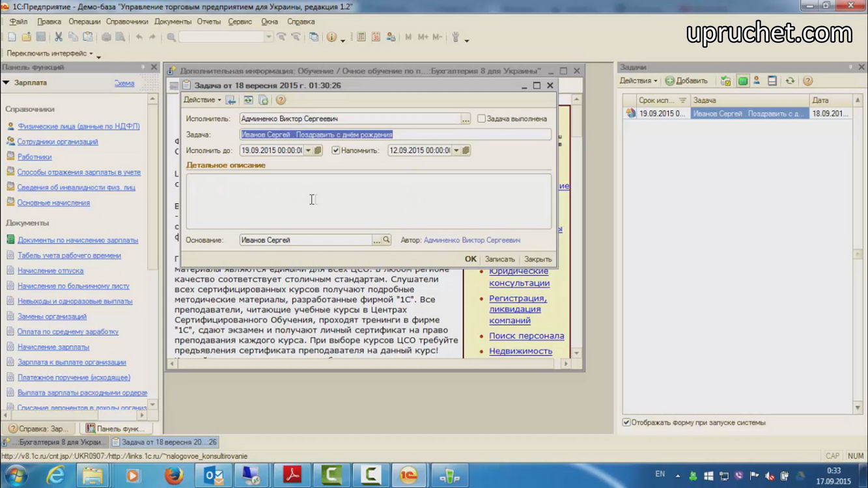Click the functions panel vertical scrollbar
868x488 pixels.
152,252
